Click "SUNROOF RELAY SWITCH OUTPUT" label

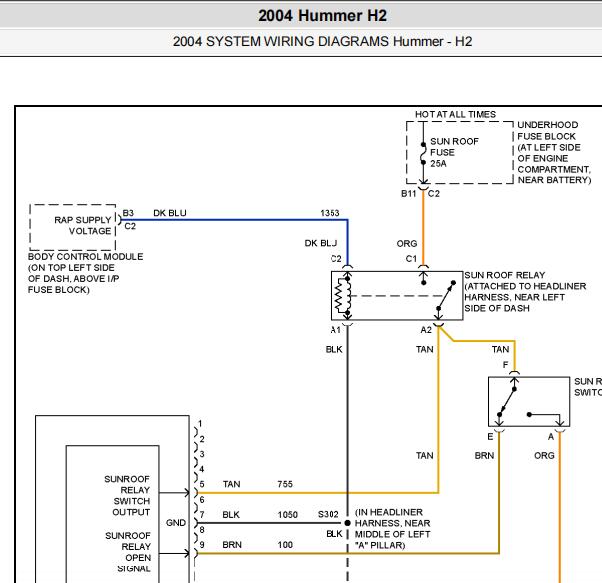[x=127, y=495]
